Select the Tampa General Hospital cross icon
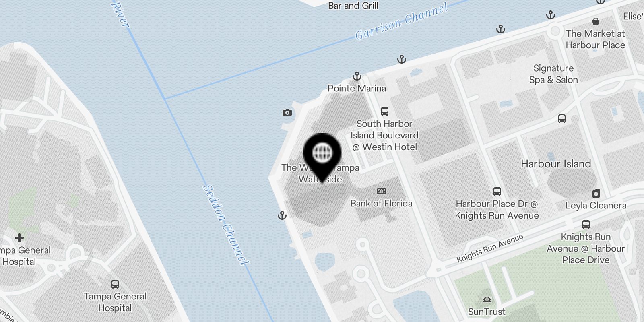Screen dimensions: 644x322 19,238
